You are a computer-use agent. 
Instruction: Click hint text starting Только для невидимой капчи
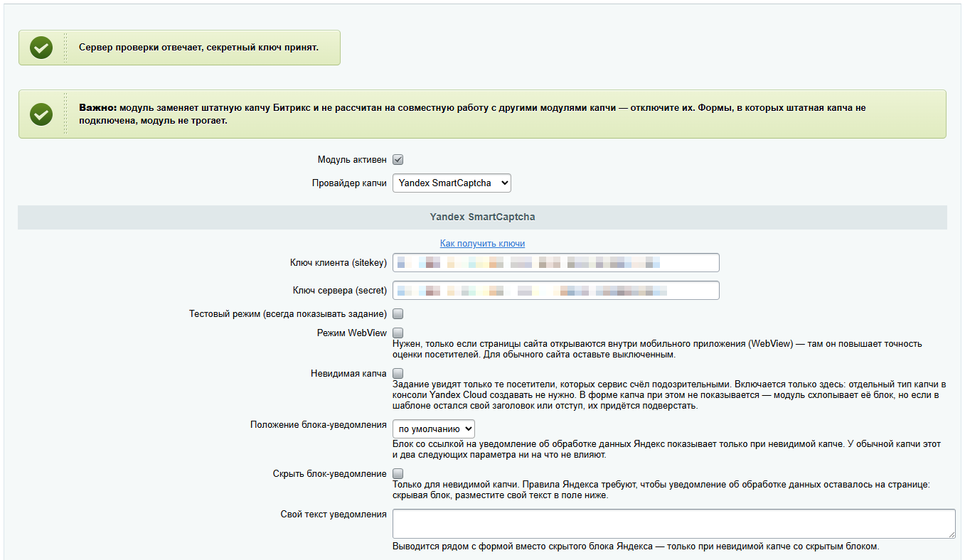pos(661,490)
